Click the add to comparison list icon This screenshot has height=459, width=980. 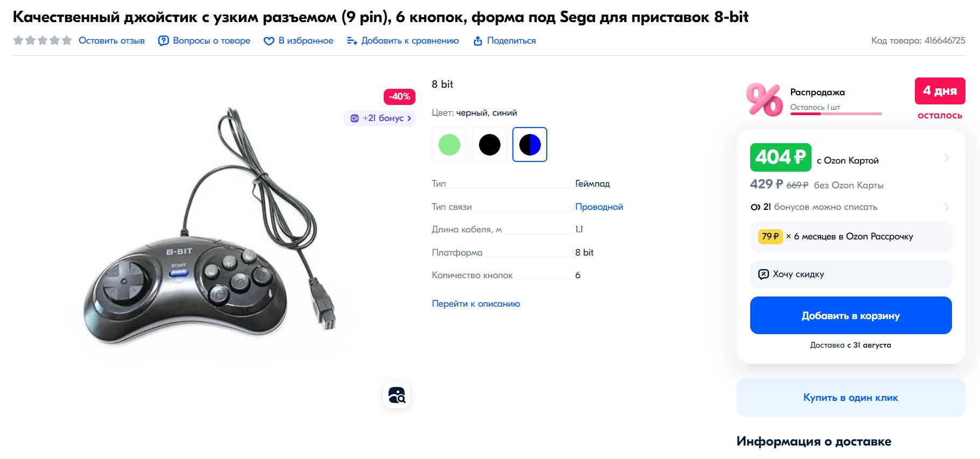352,41
